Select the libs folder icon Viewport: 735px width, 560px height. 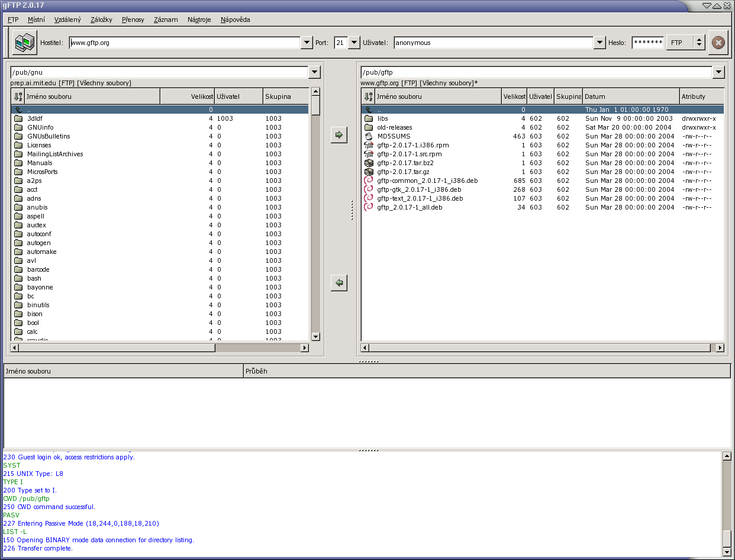[x=369, y=118]
